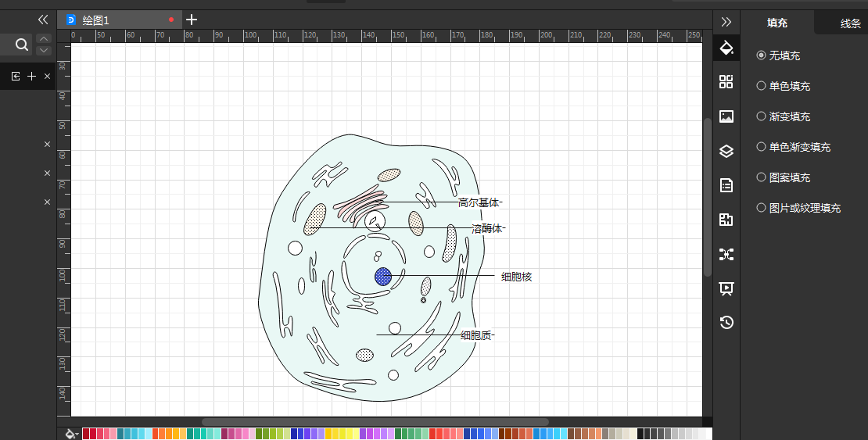Viewport: 868px width, 440px height.
Task: Select the blue nucleolus circle in cell
Action: [x=383, y=276]
